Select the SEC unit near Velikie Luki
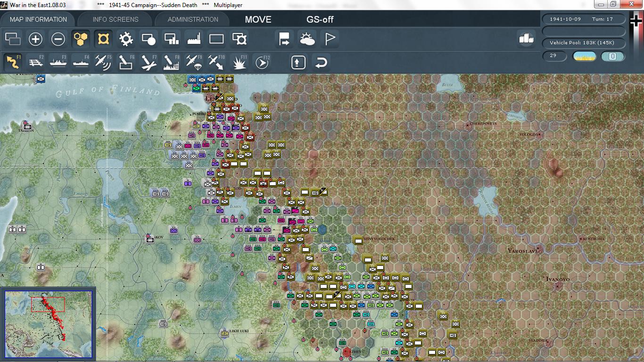Screen dimensions: 644x362 point(224,334)
